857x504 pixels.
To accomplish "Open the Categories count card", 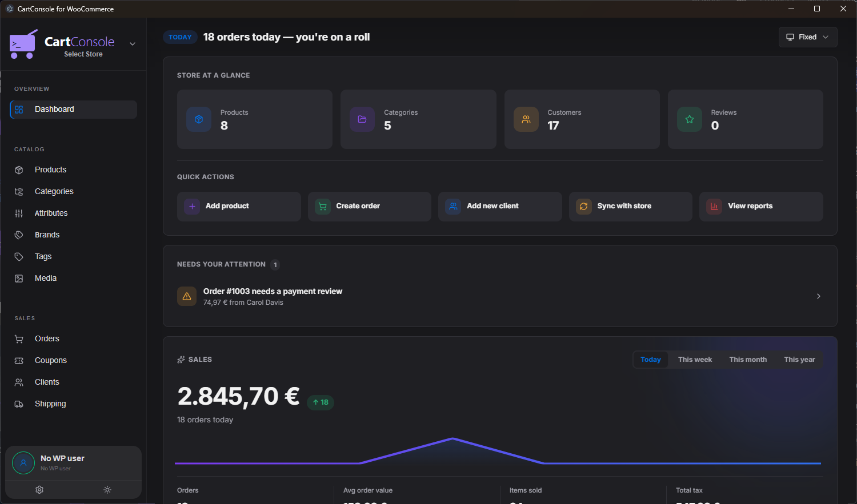I will 418,119.
